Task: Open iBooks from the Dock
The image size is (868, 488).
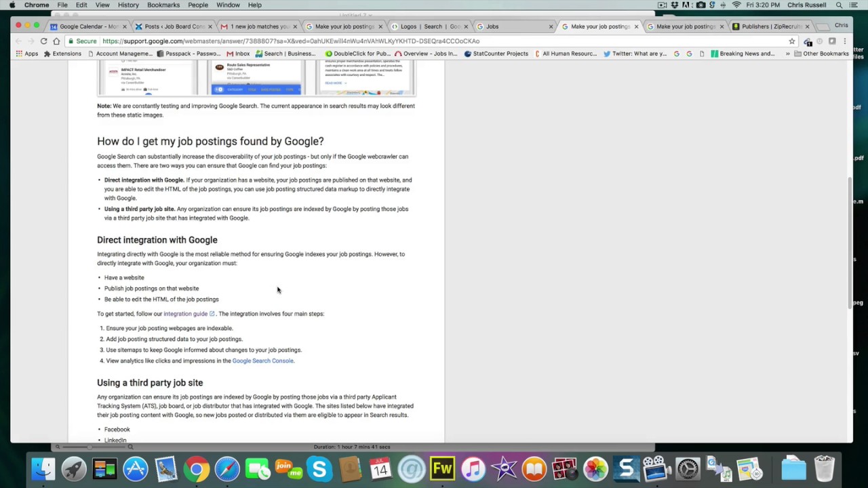Action: (x=534, y=469)
